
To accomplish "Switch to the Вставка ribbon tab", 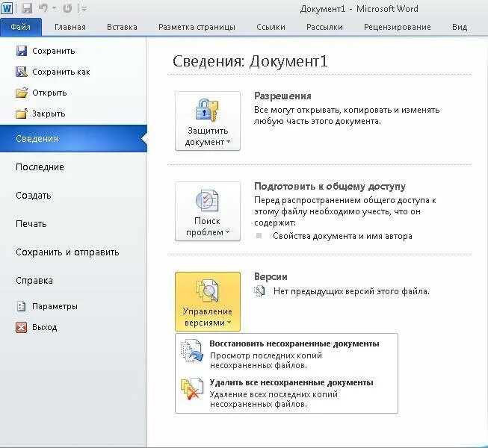I will click(122, 27).
